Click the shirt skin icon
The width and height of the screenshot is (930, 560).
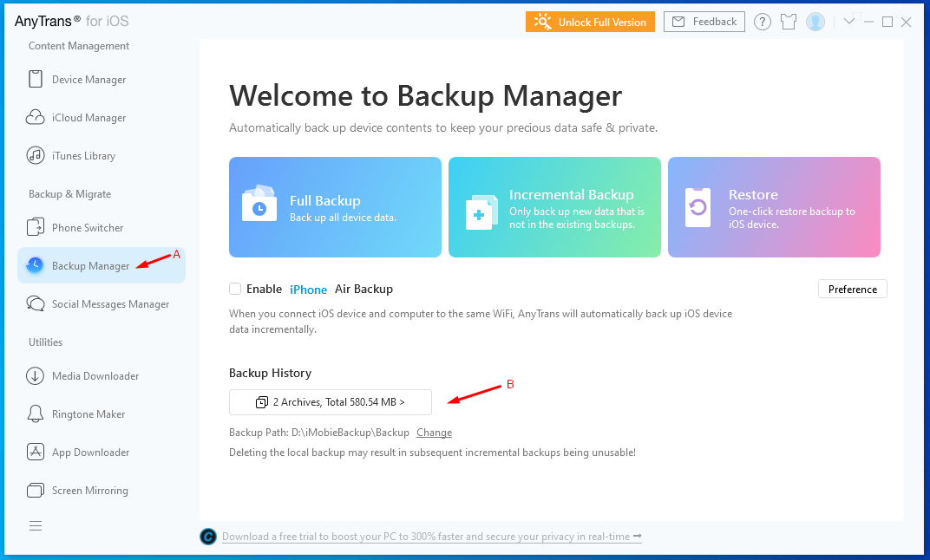pos(789,22)
